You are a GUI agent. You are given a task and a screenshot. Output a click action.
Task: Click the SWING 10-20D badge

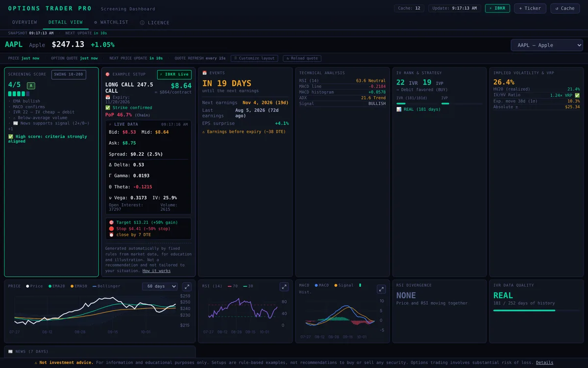click(68, 75)
